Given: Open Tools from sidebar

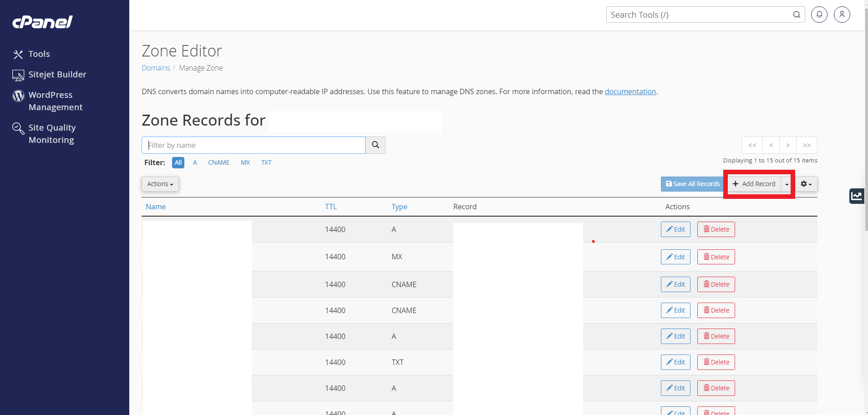Looking at the screenshot, I should (31, 54).
